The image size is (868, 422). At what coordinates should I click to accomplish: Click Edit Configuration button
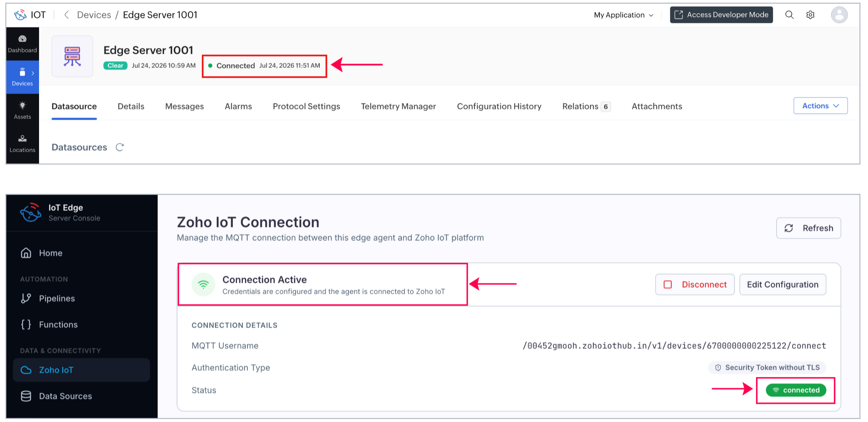783,285
